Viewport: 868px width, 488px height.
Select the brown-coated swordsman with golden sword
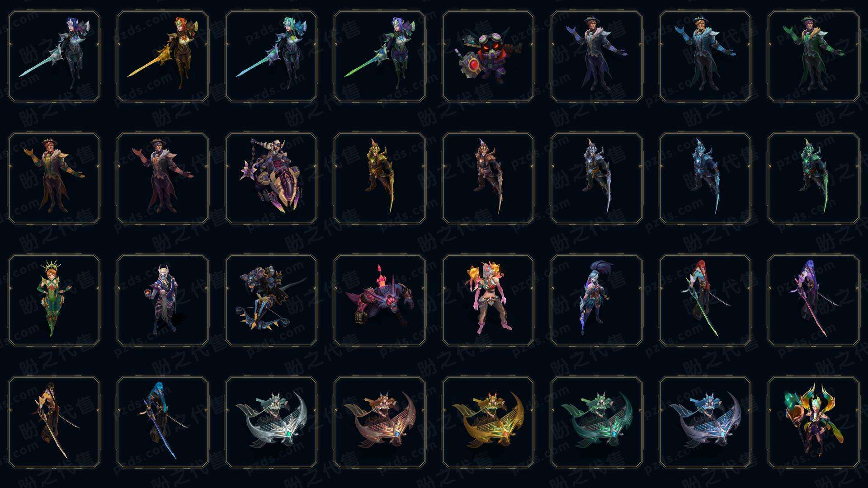(x=54, y=422)
